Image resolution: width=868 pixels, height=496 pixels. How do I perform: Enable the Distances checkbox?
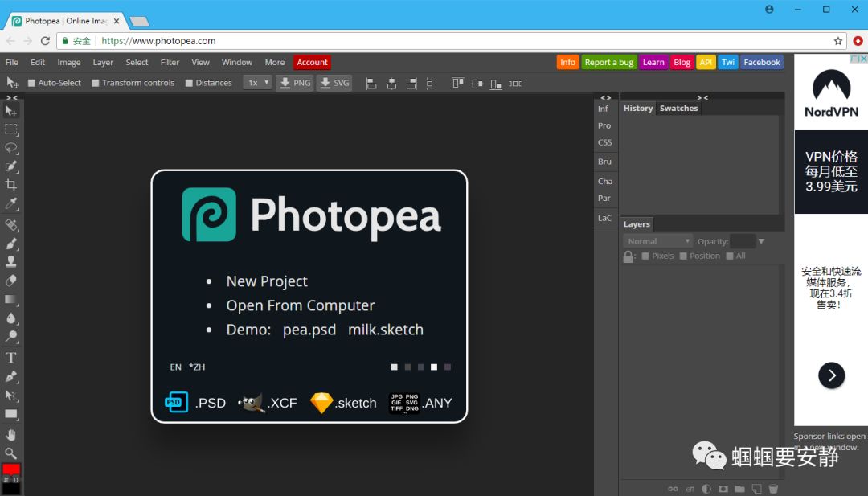(190, 82)
